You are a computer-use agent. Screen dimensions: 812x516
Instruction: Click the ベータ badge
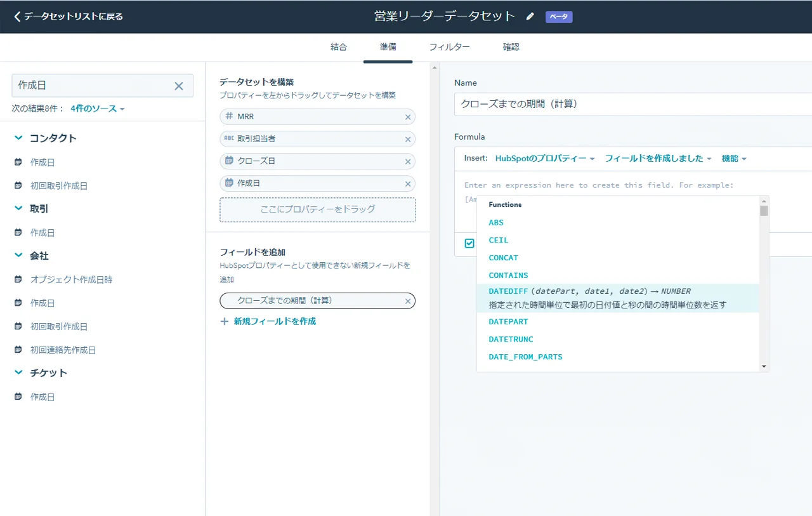click(x=559, y=17)
